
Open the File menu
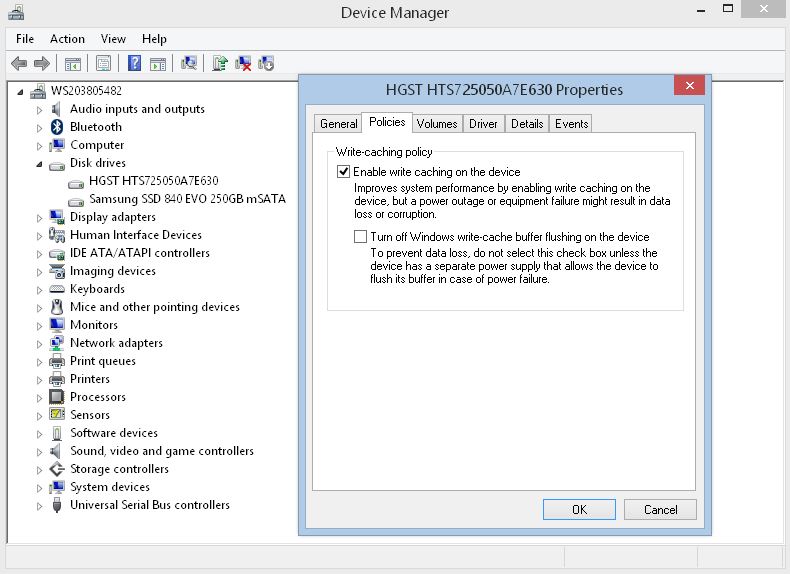pos(25,39)
